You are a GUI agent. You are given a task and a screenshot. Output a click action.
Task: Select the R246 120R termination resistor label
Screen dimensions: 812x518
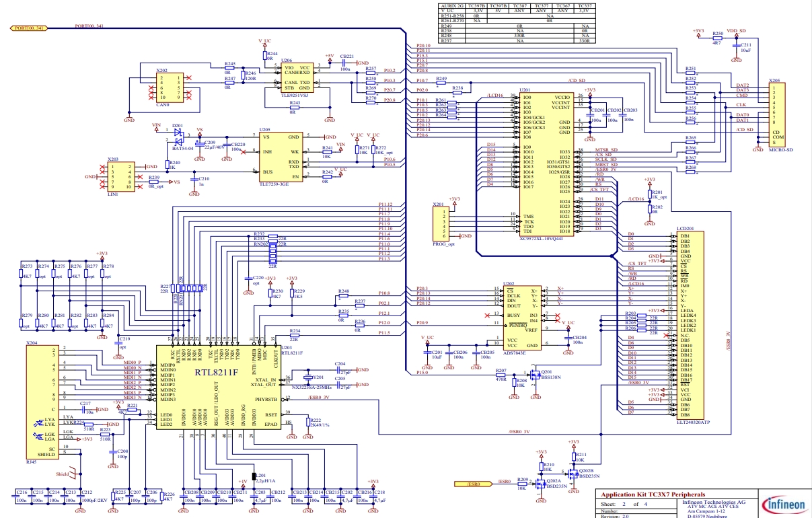[250, 75]
